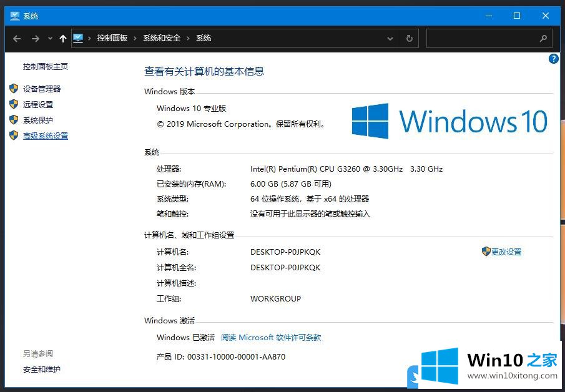This screenshot has height=392, width=565.
Task: Click the 计算机全名 value DESKTOP-P0JPKQK
Action: (x=285, y=268)
